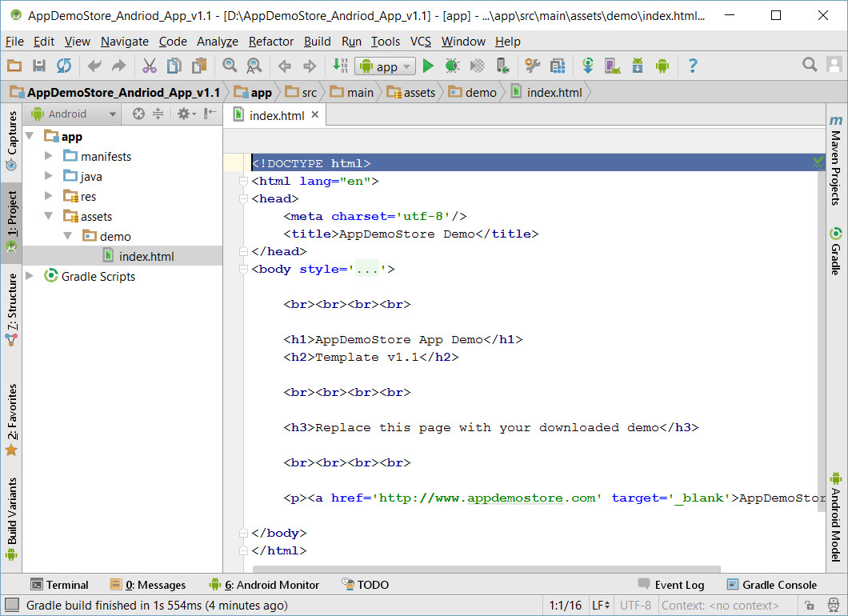Toggle the Captures tool window

click(x=11, y=140)
